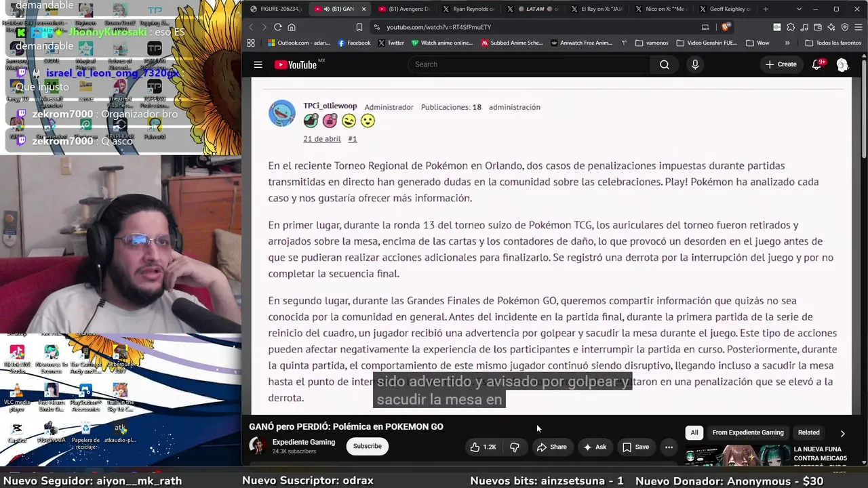Open more actions (three dots) for video
The height and width of the screenshot is (488, 868).
click(669, 447)
